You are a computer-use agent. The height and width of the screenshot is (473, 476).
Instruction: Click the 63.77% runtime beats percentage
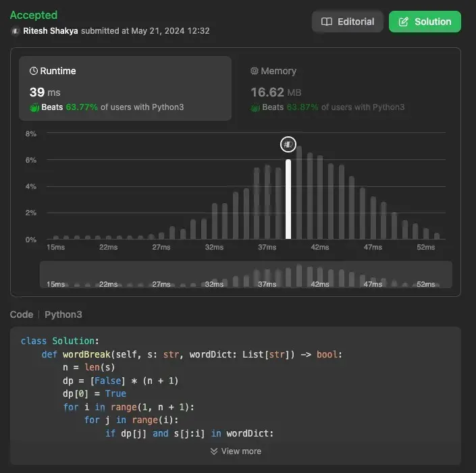pos(82,107)
